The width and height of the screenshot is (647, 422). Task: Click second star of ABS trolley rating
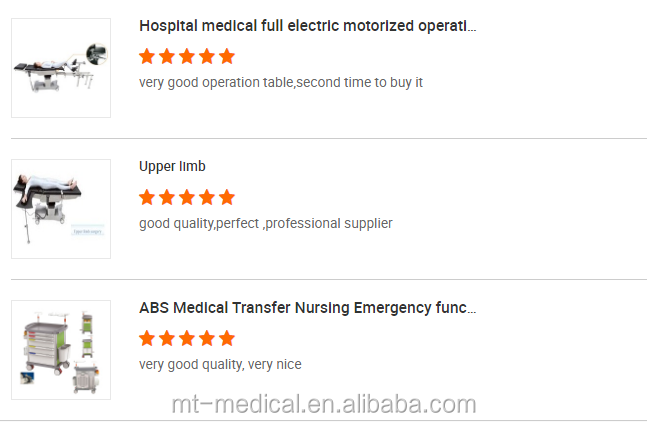click(x=167, y=338)
